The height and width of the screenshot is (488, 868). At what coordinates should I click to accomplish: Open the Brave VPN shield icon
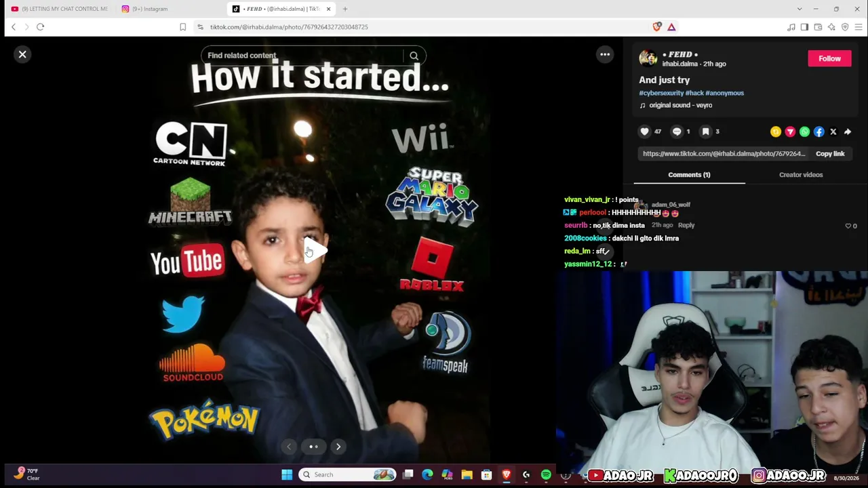coord(845,26)
